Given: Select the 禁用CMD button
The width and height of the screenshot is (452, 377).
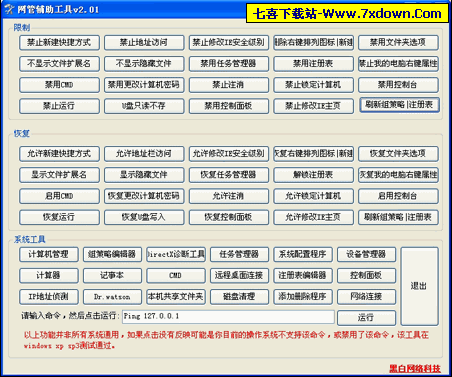Looking at the screenshot, I should pyautogui.click(x=59, y=85).
